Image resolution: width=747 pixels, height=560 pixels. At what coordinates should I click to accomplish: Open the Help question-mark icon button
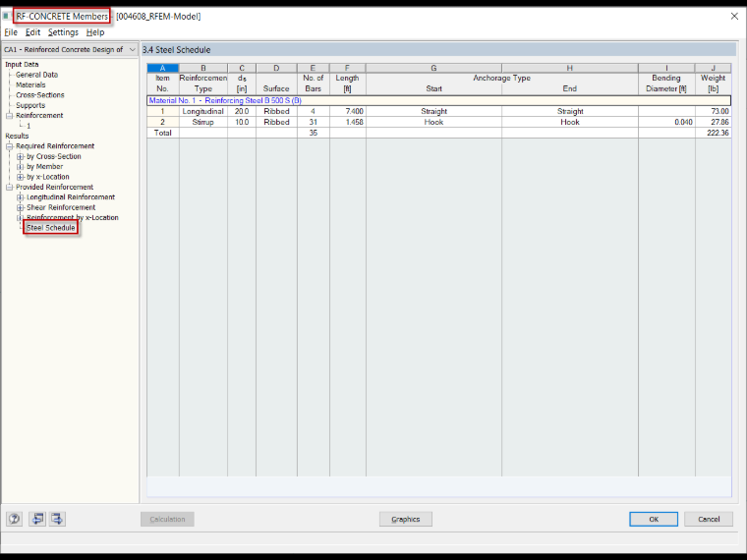coord(15,519)
